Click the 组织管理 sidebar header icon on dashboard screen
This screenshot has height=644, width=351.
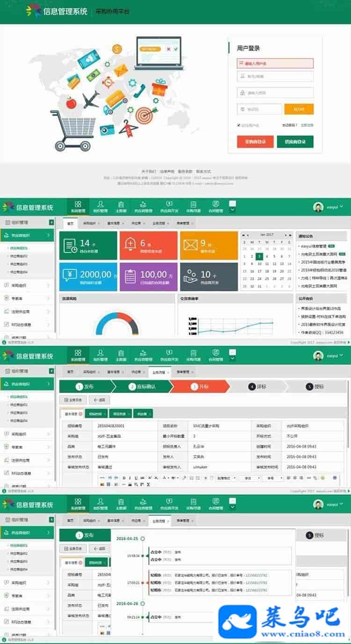7,223
